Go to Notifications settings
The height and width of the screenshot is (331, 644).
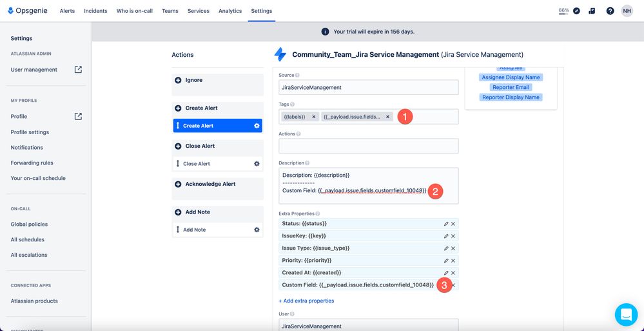[26, 147]
